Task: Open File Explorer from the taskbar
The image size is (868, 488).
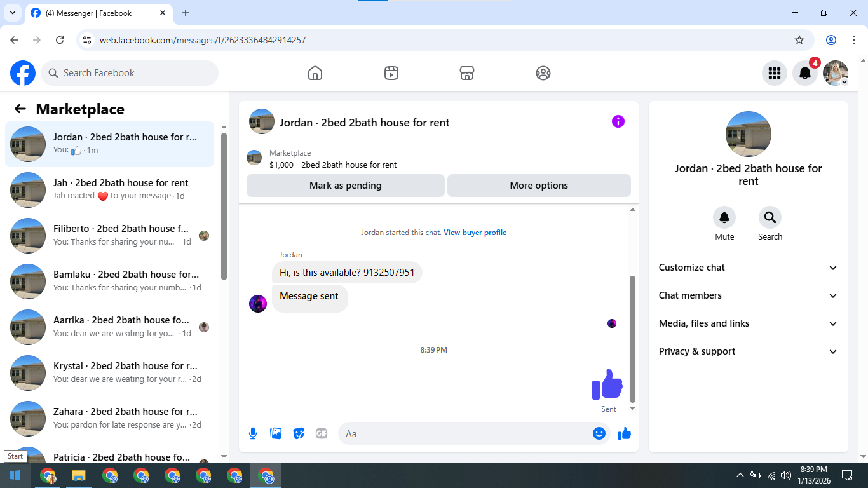Action: coord(78,475)
